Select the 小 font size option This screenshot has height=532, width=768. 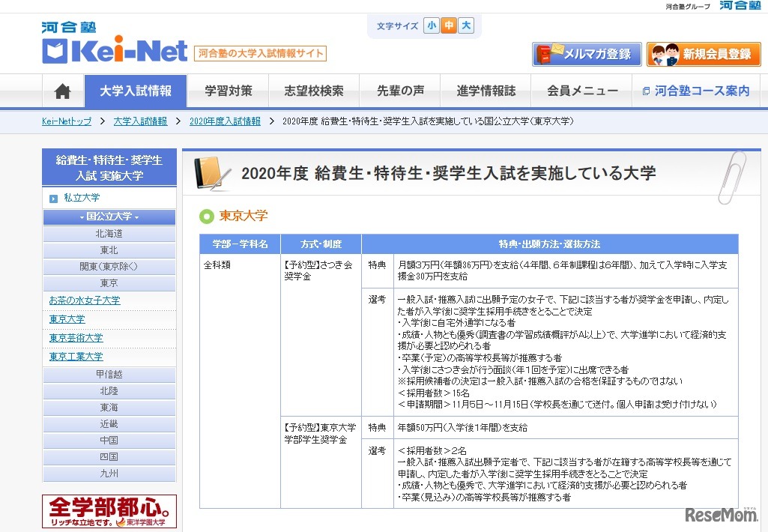point(431,25)
